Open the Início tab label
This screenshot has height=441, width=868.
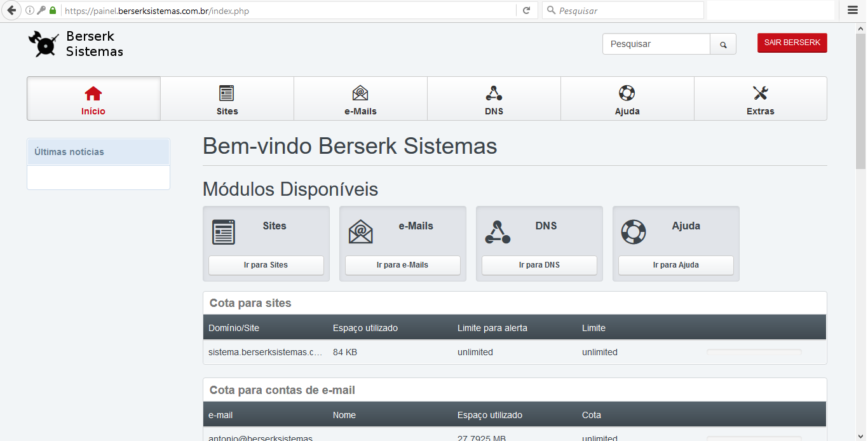click(93, 111)
